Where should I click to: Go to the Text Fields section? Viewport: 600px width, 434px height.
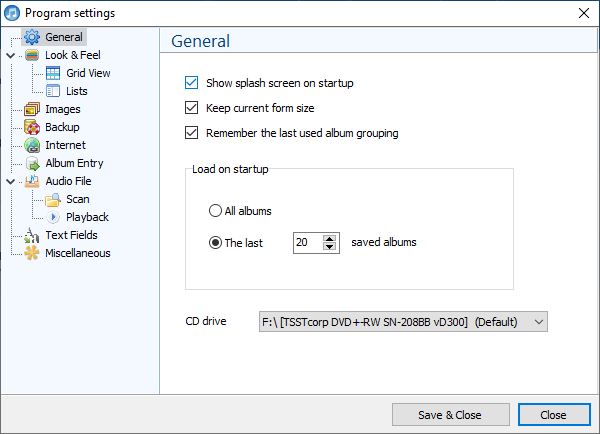tap(71, 235)
